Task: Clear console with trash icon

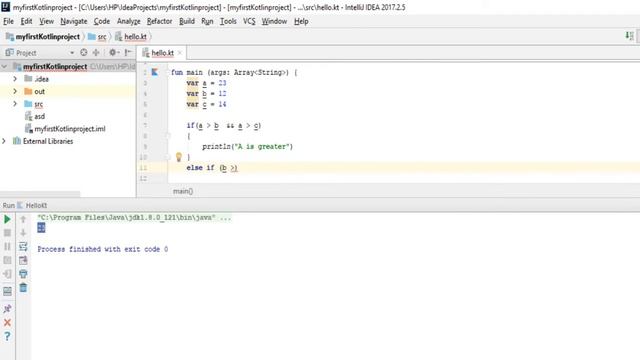Action: [x=23, y=288]
